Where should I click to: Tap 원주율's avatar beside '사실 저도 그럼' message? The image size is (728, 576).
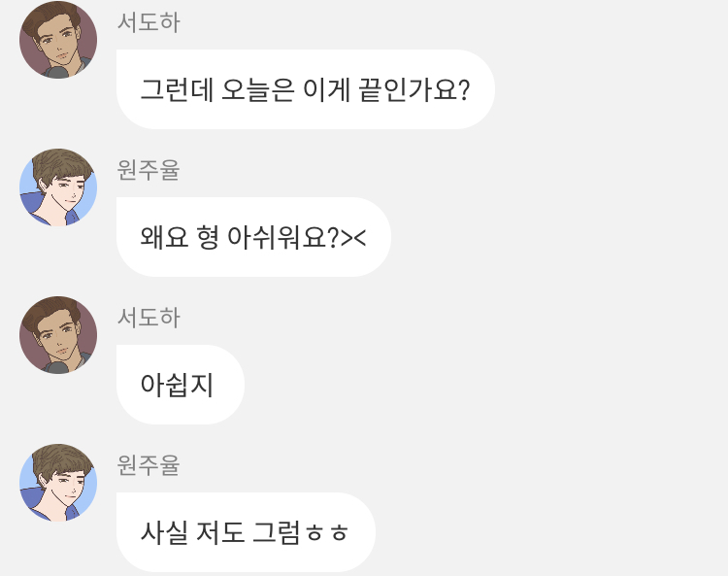[x=58, y=483]
